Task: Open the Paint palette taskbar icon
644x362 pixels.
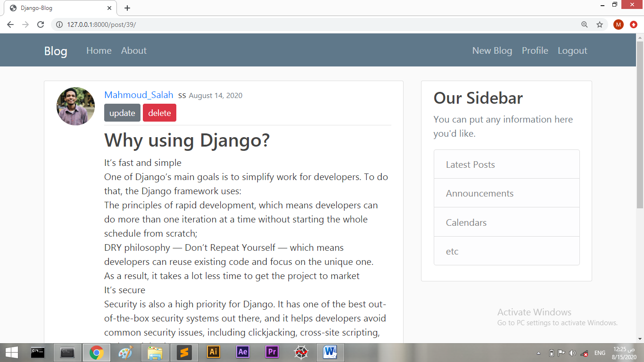Action: (x=125, y=352)
